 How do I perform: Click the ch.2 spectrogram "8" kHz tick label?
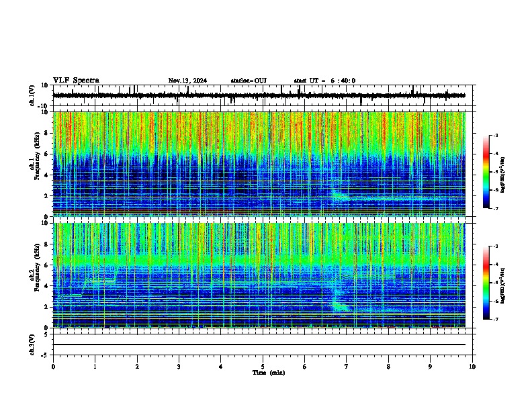[47, 244]
